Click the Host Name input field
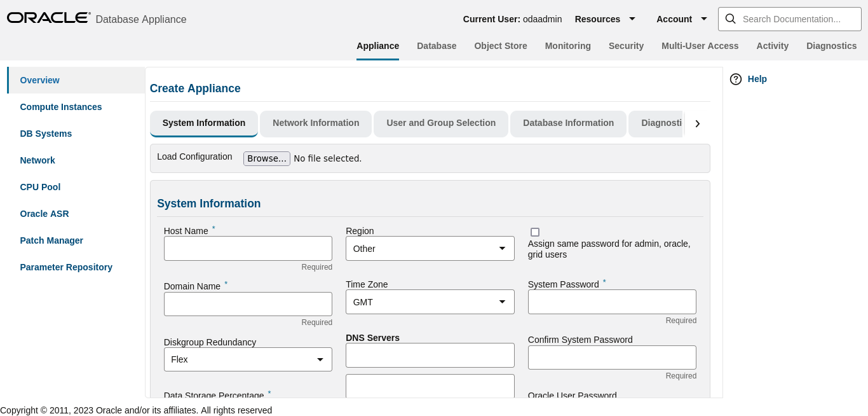Viewport: 868px width, 416px height. tap(248, 249)
